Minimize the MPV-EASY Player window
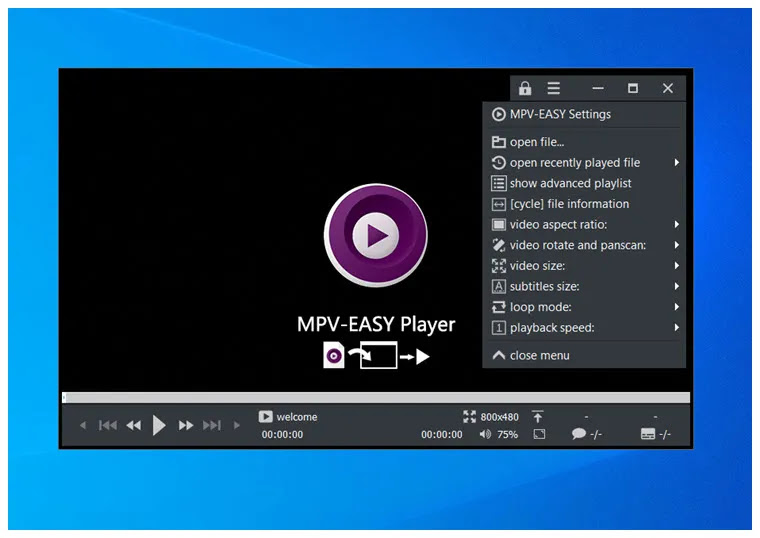Screen dimensions: 760x538 tap(598, 88)
